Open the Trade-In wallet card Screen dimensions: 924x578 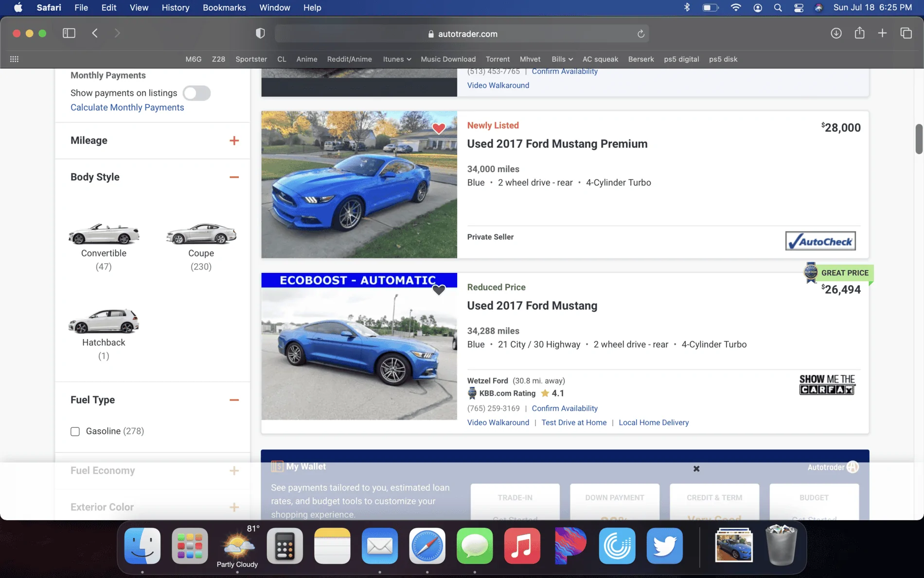tap(515, 502)
